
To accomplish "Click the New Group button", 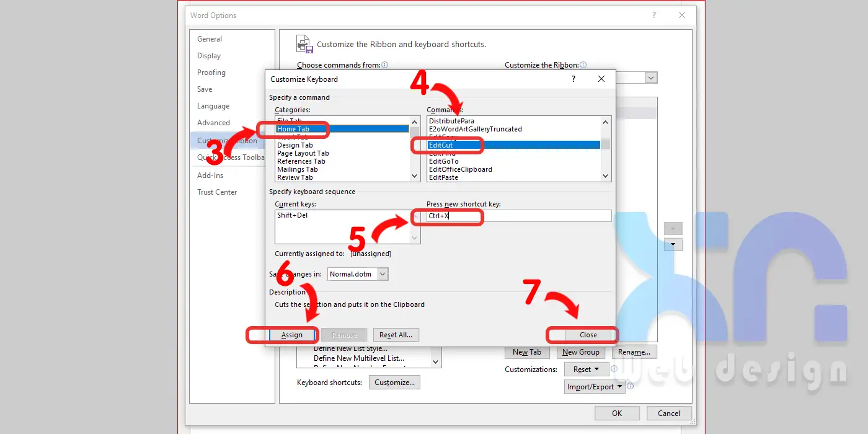I will click(581, 352).
